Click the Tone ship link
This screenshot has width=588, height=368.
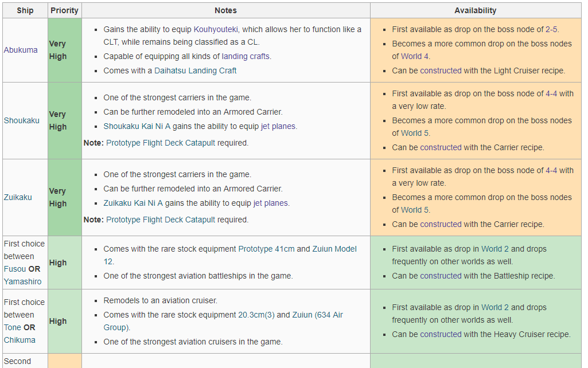point(13,327)
